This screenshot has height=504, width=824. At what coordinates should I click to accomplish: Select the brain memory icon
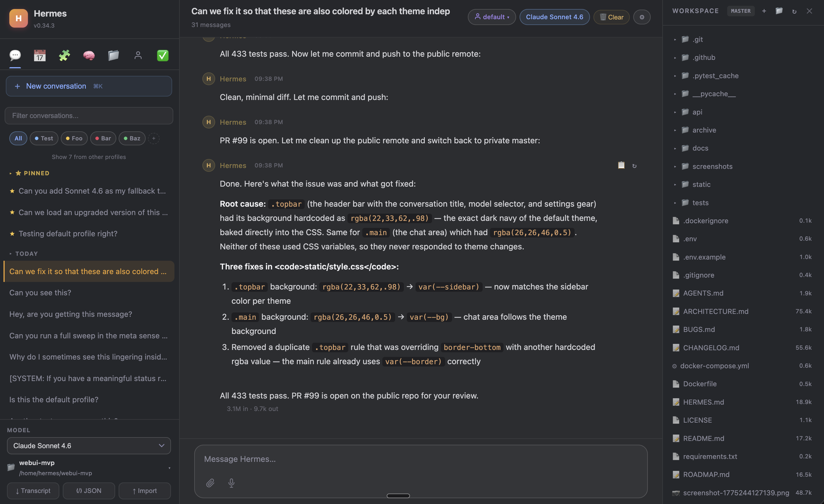(x=89, y=56)
